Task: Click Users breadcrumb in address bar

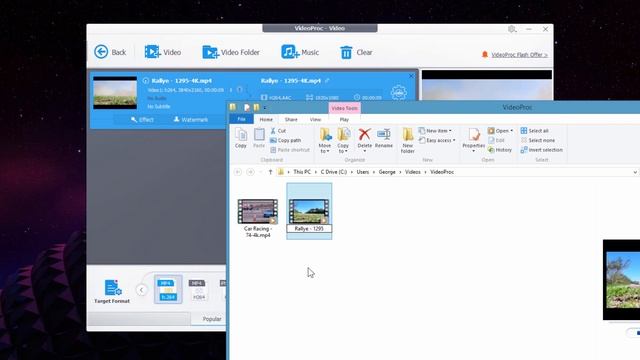Action: click(363, 172)
